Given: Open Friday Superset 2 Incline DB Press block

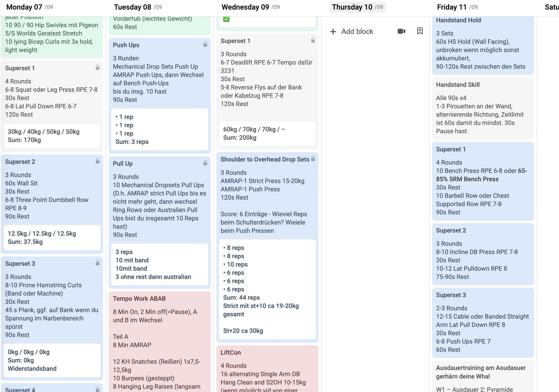Looking at the screenshot, I should tap(483, 254).
